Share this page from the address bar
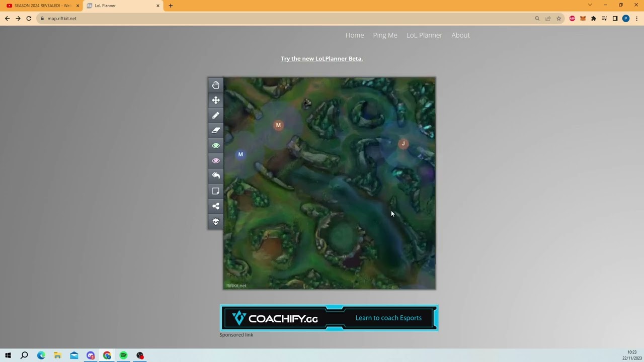This screenshot has height=362, width=644. coord(548,19)
